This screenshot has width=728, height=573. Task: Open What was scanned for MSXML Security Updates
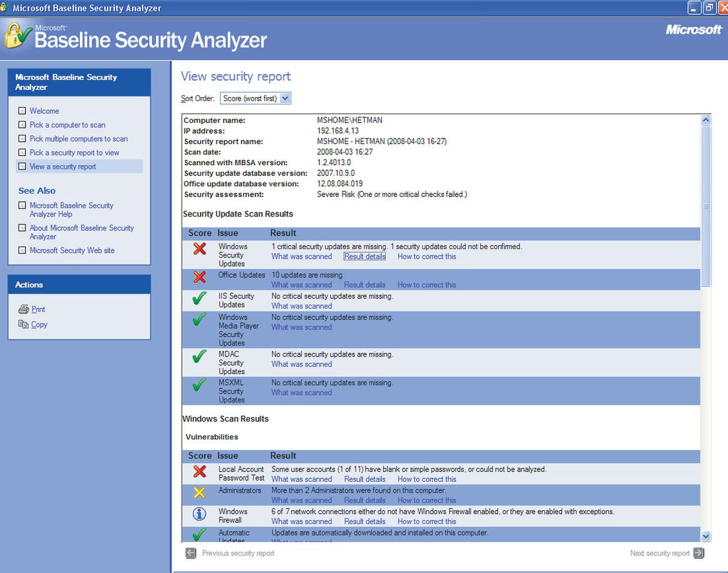click(302, 393)
